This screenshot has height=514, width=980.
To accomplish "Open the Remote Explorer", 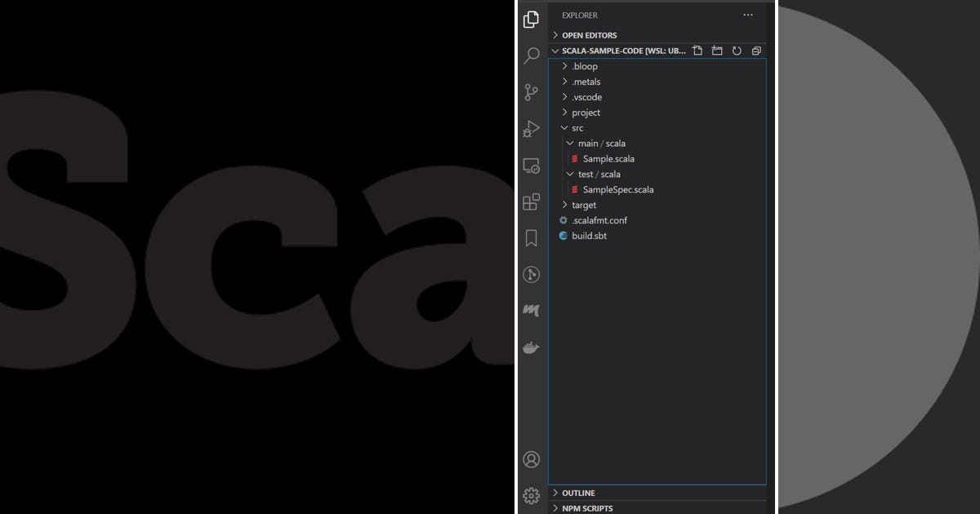I will (531, 165).
